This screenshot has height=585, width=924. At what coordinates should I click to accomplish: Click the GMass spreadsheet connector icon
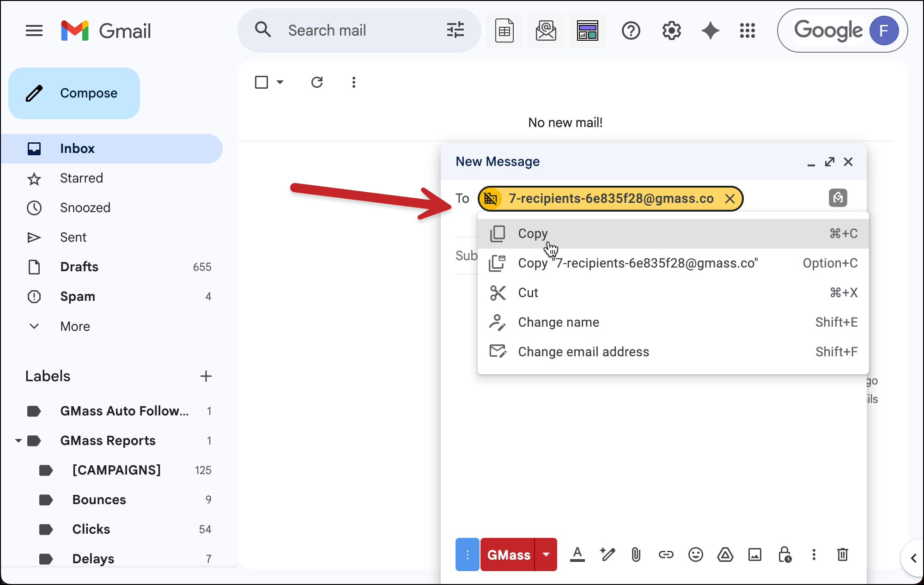pyautogui.click(x=504, y=31)
